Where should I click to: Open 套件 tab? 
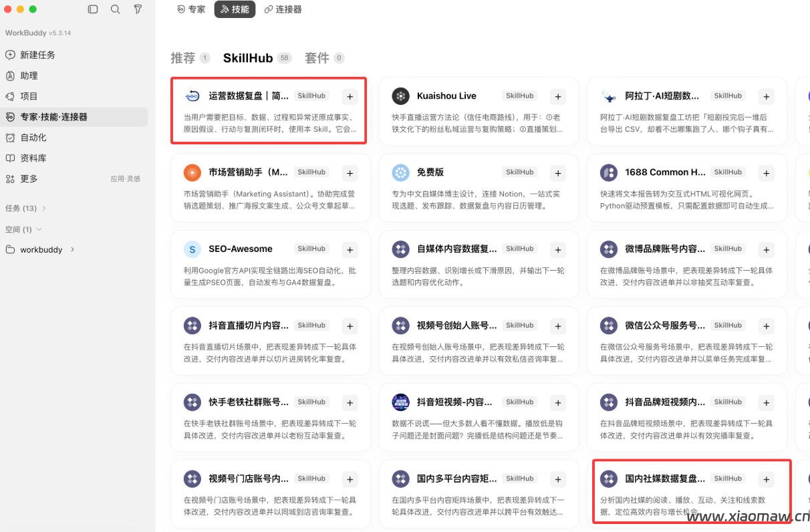(x=325, y=58)
